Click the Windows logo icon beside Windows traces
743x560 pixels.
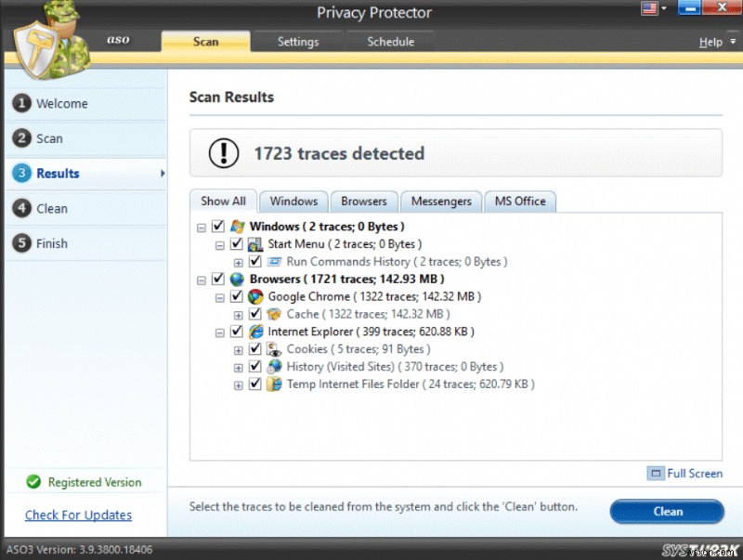click(x=235, y=226)
